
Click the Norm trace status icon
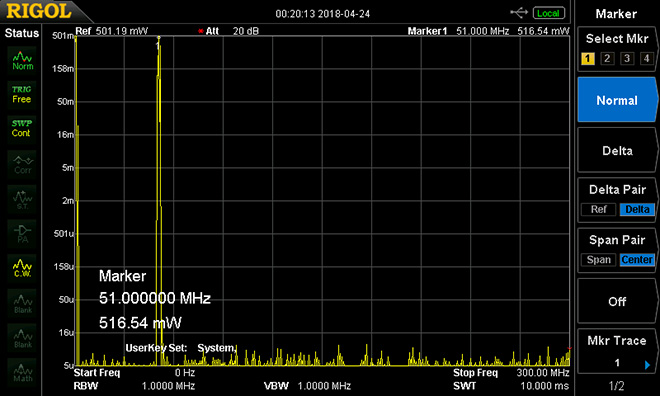pos(22,60)
